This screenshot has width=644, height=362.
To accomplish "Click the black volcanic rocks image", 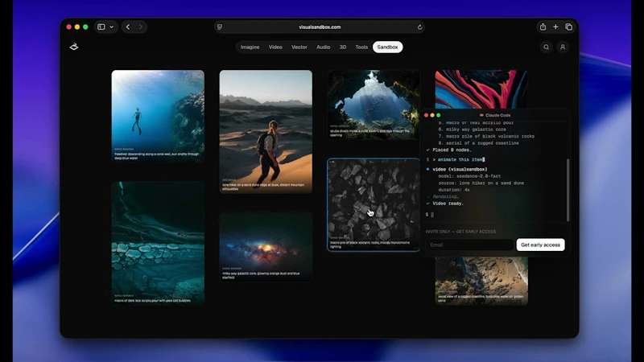I will tap(374, 204).
